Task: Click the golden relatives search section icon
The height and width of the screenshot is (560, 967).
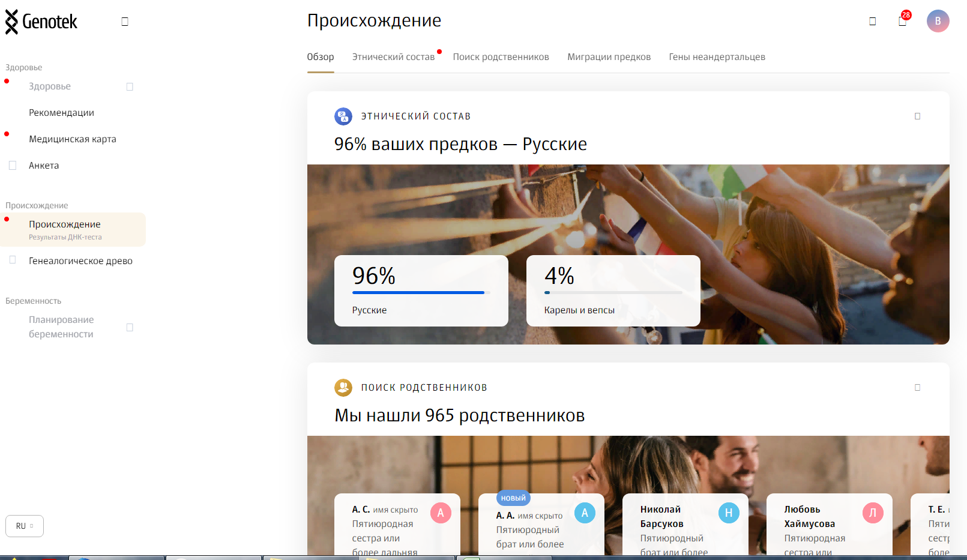Action: (x=343, y=388)
